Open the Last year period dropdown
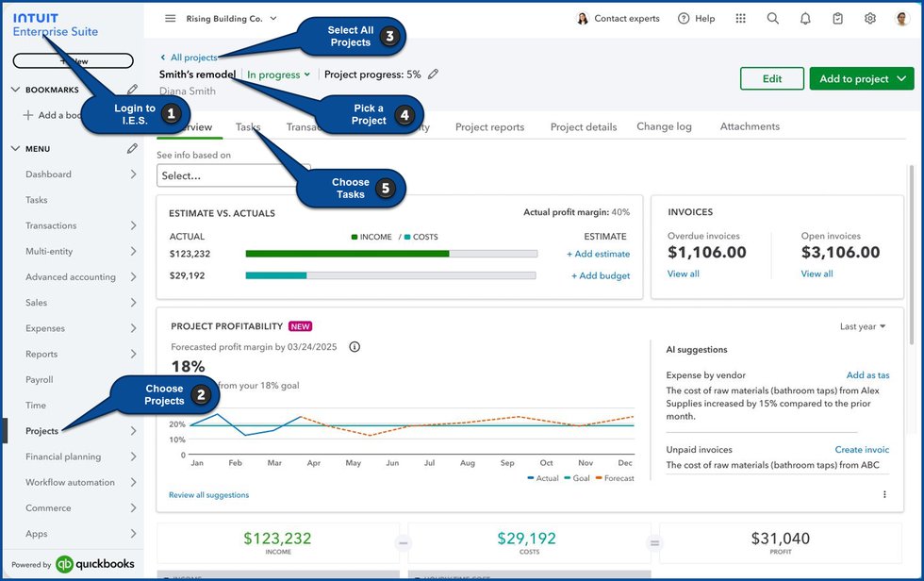924x581 pixels. point(863,326)
